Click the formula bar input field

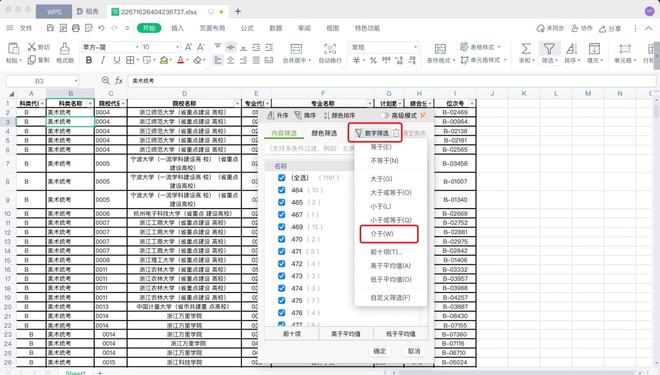coord(391,80)
